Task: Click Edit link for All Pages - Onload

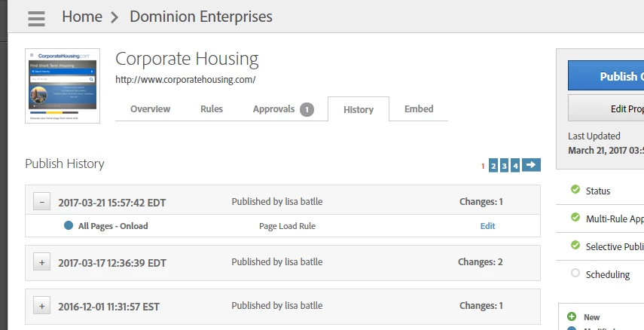Action: tap(488, 226)
